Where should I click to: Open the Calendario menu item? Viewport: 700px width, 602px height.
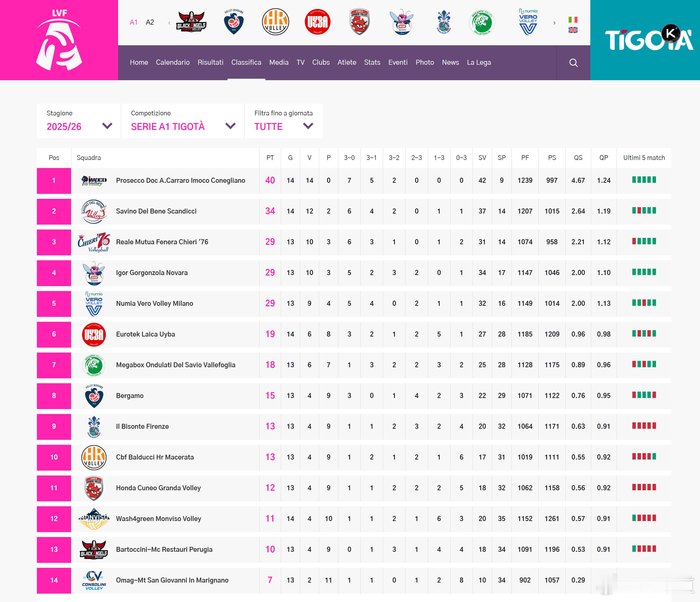pos(173,62)
